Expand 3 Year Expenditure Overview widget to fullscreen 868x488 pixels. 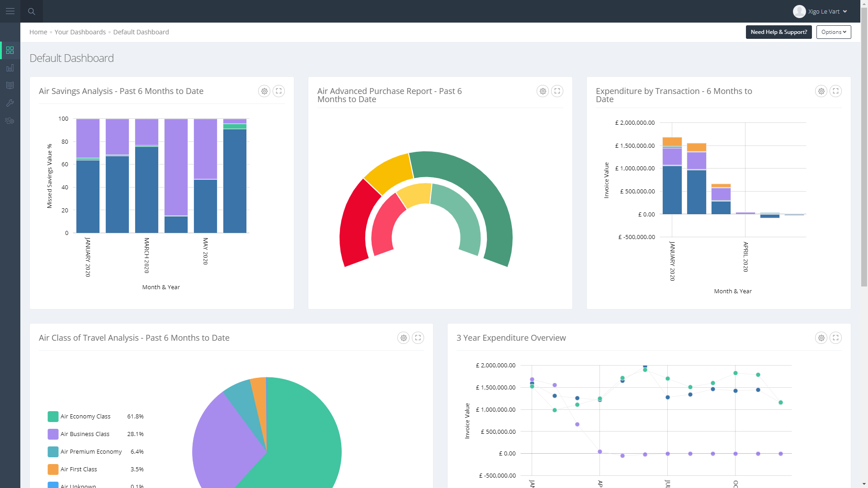(x=836, y=338)
